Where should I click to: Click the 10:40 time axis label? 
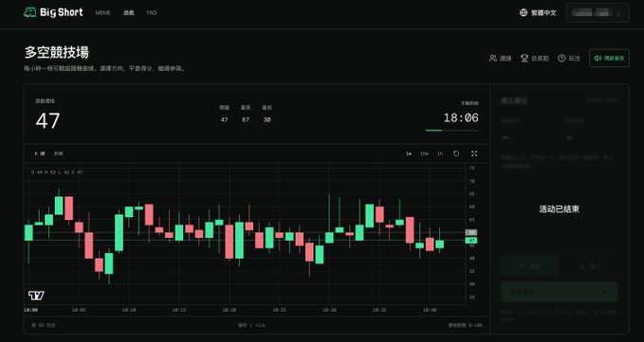coord(430,310)
